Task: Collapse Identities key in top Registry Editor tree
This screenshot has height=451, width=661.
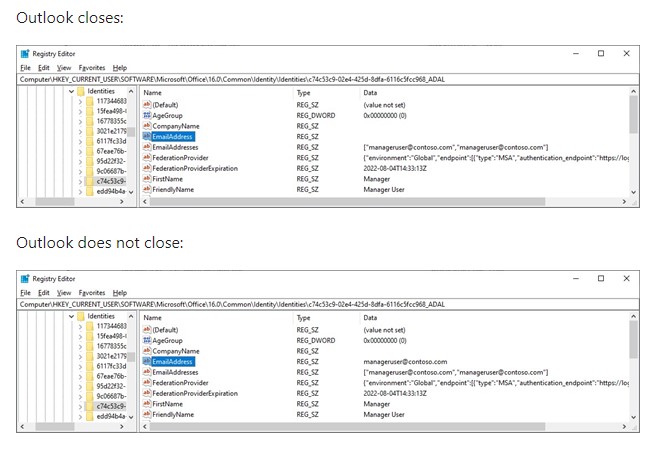Action: 70,92
